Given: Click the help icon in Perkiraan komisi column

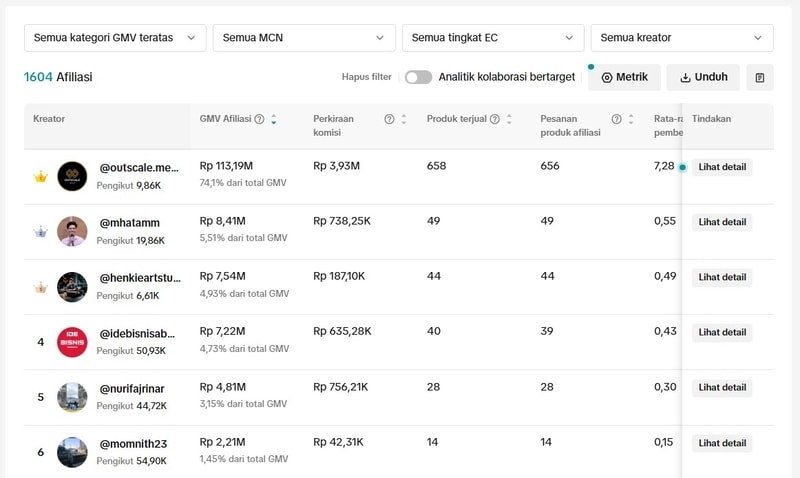Looking at the screenshot, I should 389,119.
